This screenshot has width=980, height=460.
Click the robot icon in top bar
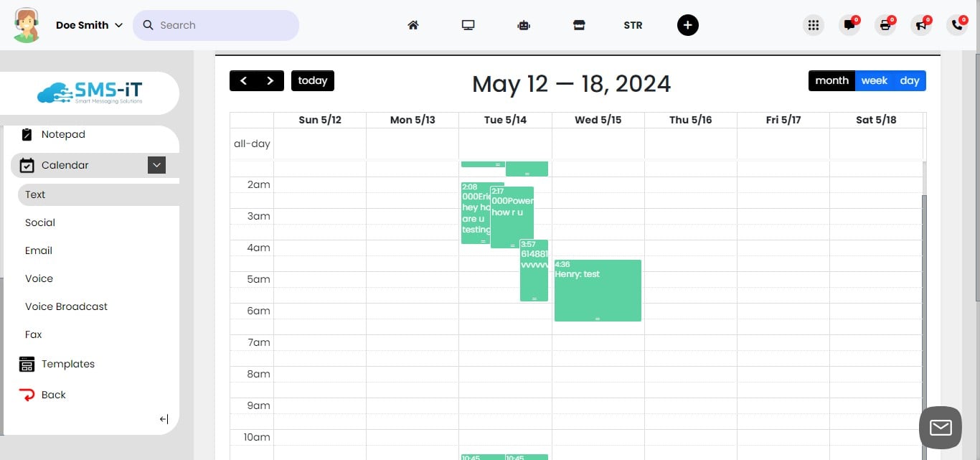click(x=523, y=25)
